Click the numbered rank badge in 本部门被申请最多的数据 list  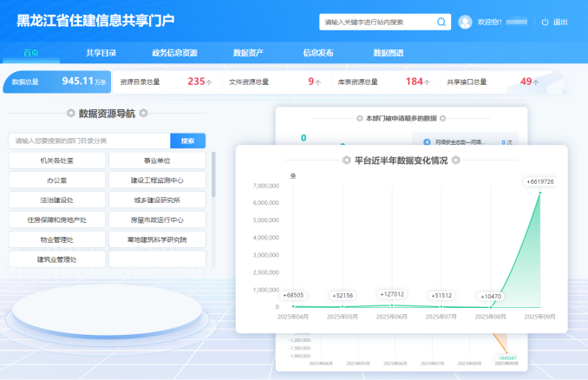[427, 141]
